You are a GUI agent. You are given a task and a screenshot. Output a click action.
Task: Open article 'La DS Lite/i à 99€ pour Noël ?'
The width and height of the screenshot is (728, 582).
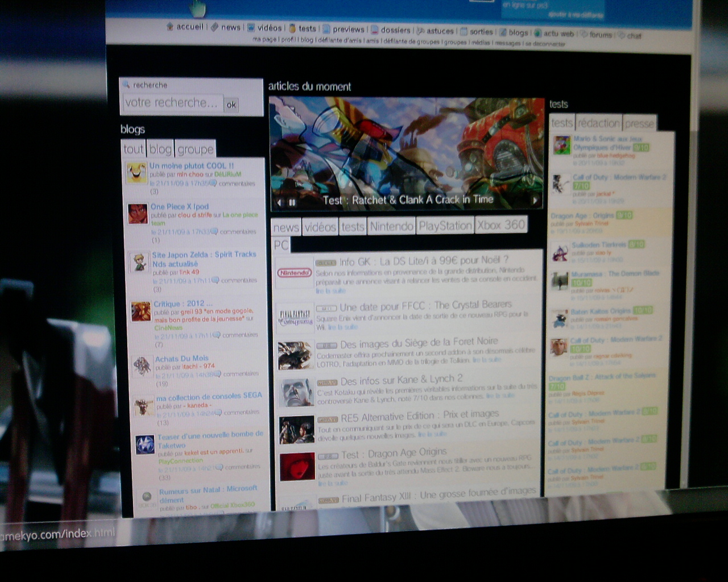pos(424,261)
